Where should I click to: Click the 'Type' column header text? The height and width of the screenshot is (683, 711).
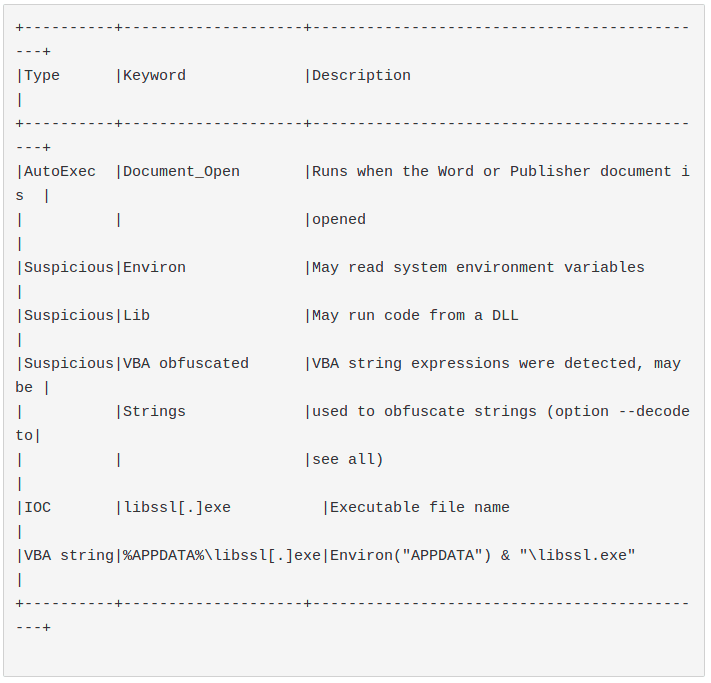click(42, 76)
